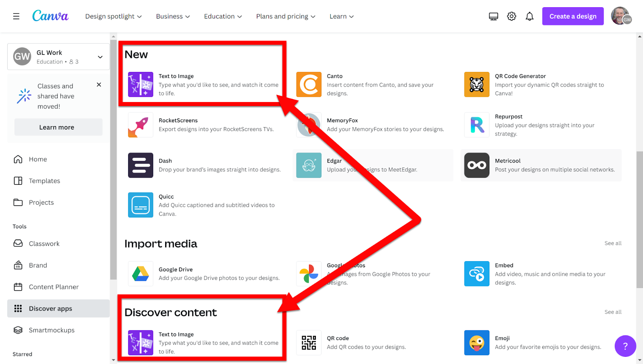
Task: Click See all for Discover content
Action: tap(613, 312)
